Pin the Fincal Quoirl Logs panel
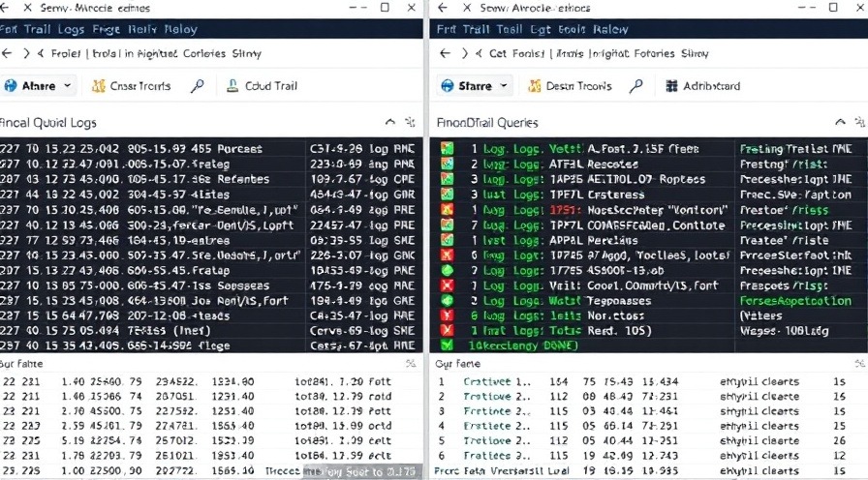This screenshot has height=480, width=868. click(410, 122)
